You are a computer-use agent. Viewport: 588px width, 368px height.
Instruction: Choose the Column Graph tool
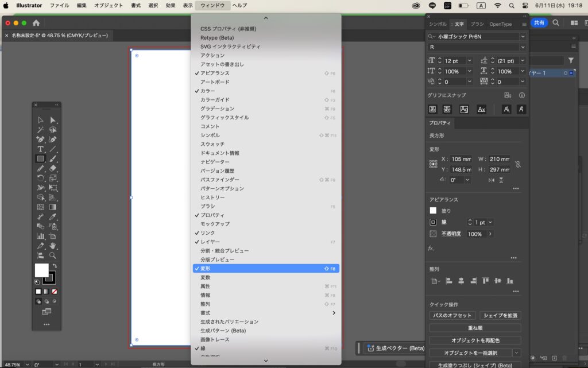coord(41,236)
